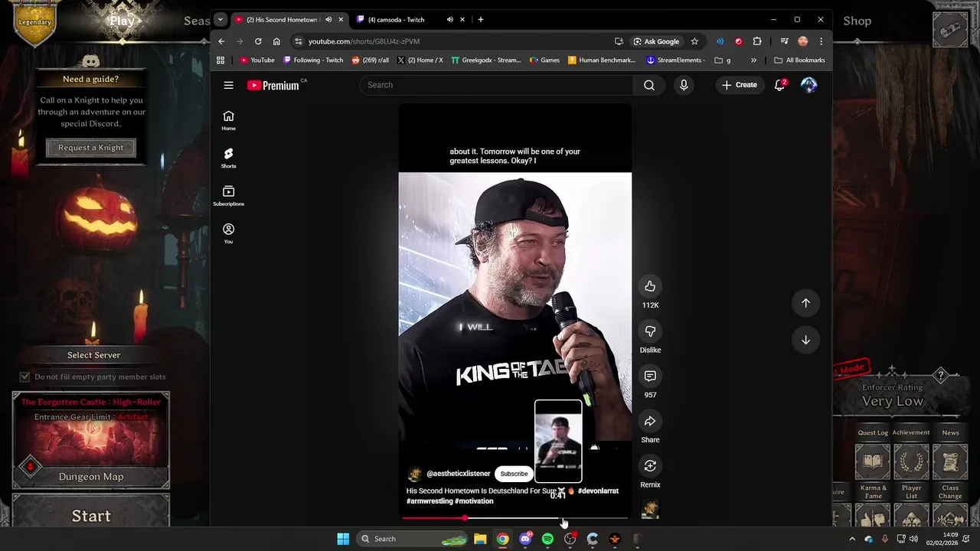Image resolution: width=980 pixels, height=551 pixels.
Task: Share this Short
Action: click(x=650, y=421)
